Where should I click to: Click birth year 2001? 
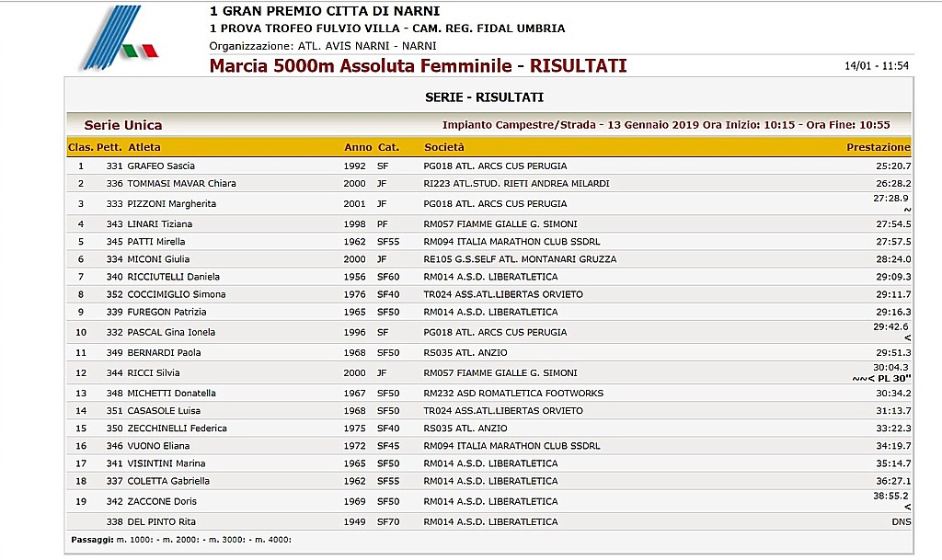pos(354,203)
